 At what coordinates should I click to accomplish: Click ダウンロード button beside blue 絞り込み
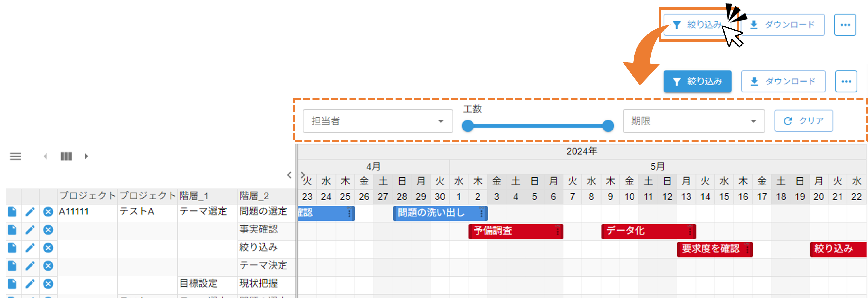(784, 81)
